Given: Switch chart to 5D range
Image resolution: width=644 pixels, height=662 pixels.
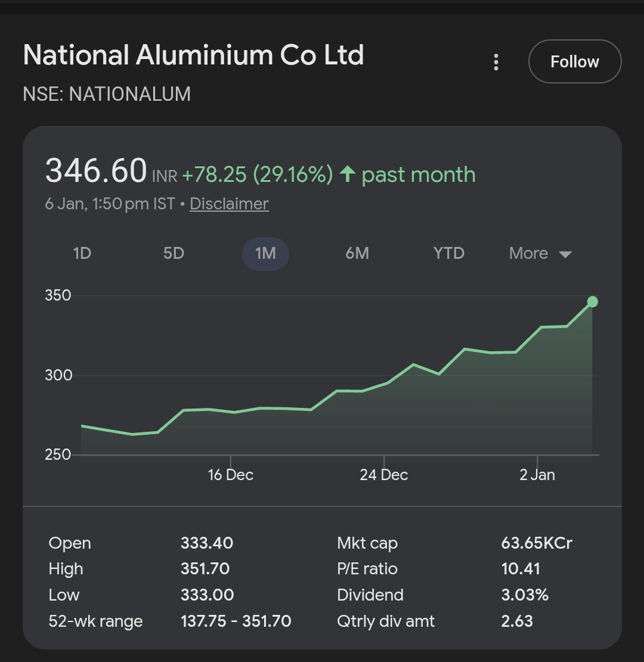Looking at the screenshot, I should tap(174, 253).
